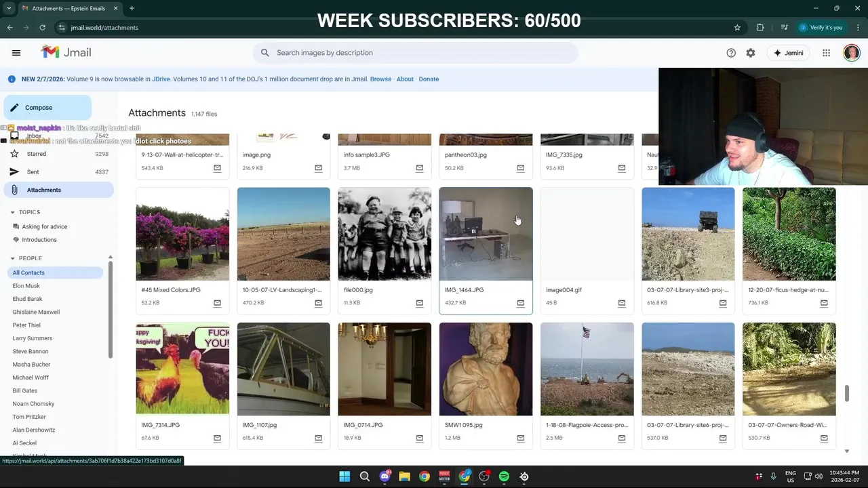Open the settings gear icon

[x=751, y=53]
